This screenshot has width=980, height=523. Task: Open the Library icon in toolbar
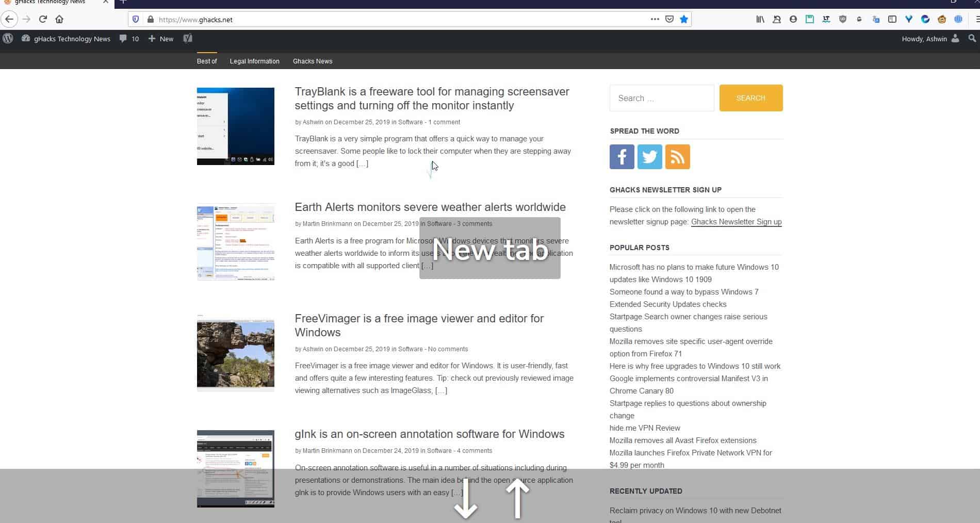[x=760, y=19]
